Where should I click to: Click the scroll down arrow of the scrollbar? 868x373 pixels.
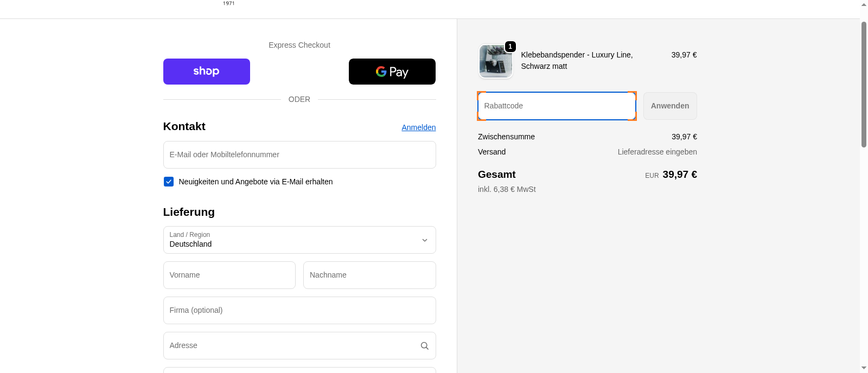[864, 368]
